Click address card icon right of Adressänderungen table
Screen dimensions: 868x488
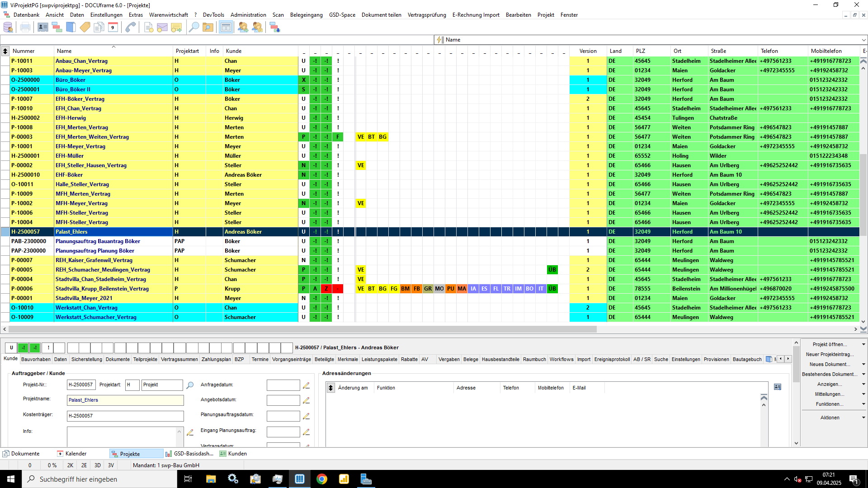point(778,387)
